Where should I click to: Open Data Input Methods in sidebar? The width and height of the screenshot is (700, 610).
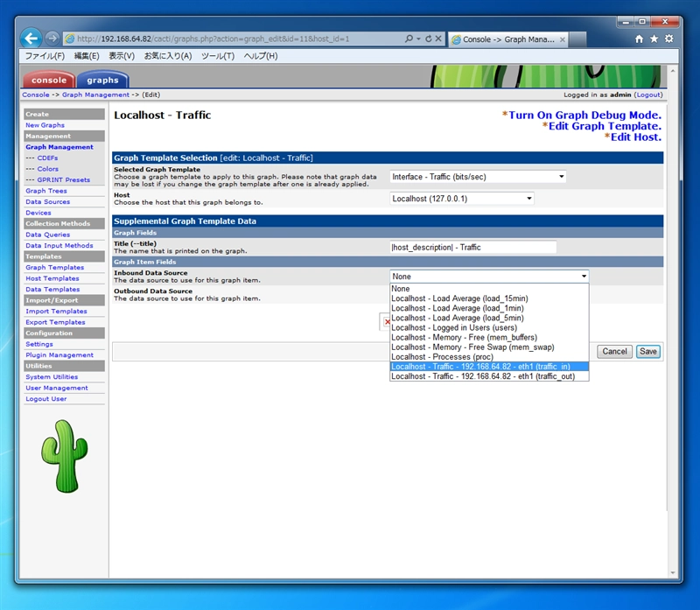[59, 246]
